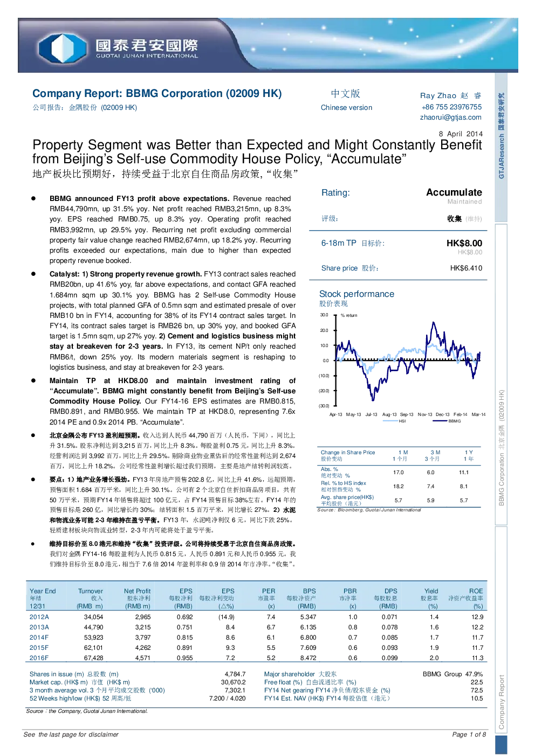The height and width of the screenshot is (756, 535).
Task: Click the vertical Company Report side label
Action: click(x=501, y=702)
